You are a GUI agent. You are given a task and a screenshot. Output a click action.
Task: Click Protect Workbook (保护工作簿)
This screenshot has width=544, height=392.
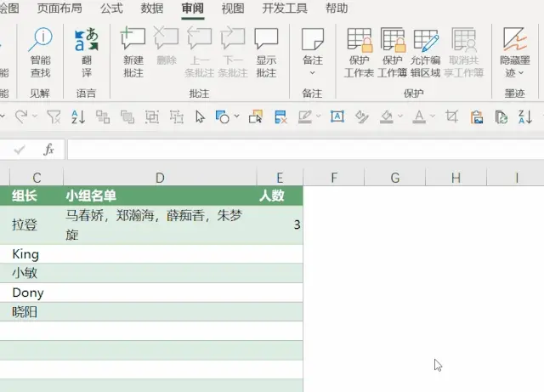click(x=392, y=53)
